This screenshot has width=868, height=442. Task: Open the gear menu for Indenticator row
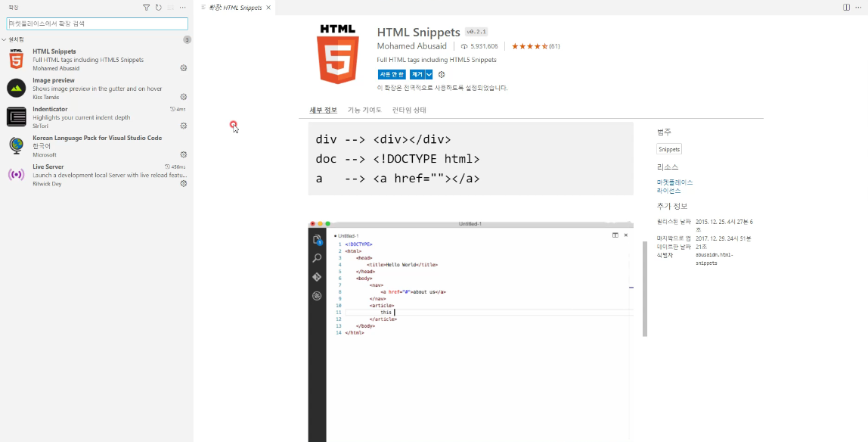[184, 126]
